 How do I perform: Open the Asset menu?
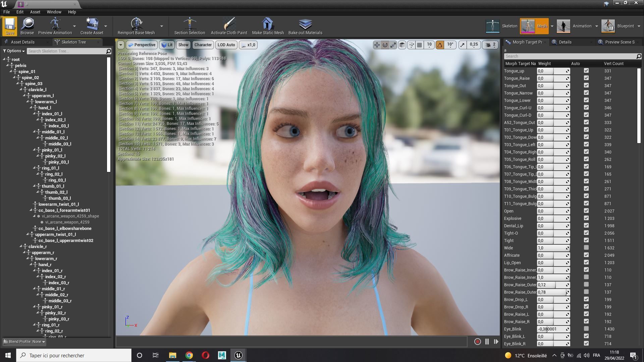click(35, 12)
